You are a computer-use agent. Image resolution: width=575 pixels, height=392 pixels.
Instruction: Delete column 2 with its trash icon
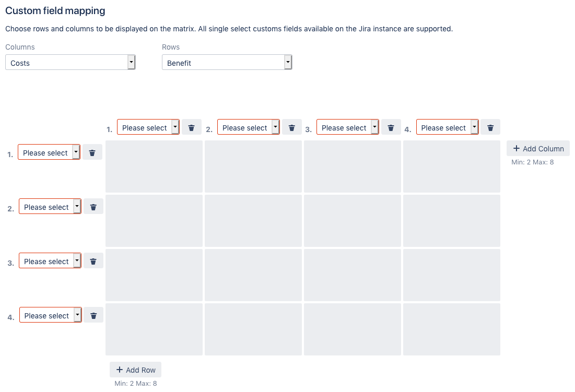(292, 127)
